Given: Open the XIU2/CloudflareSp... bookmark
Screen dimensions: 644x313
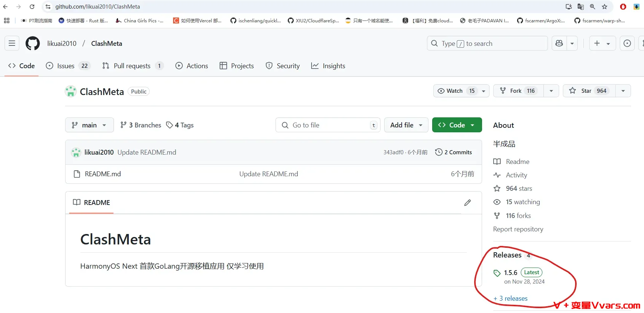Looking at the screenshot, I should [313, 20].
